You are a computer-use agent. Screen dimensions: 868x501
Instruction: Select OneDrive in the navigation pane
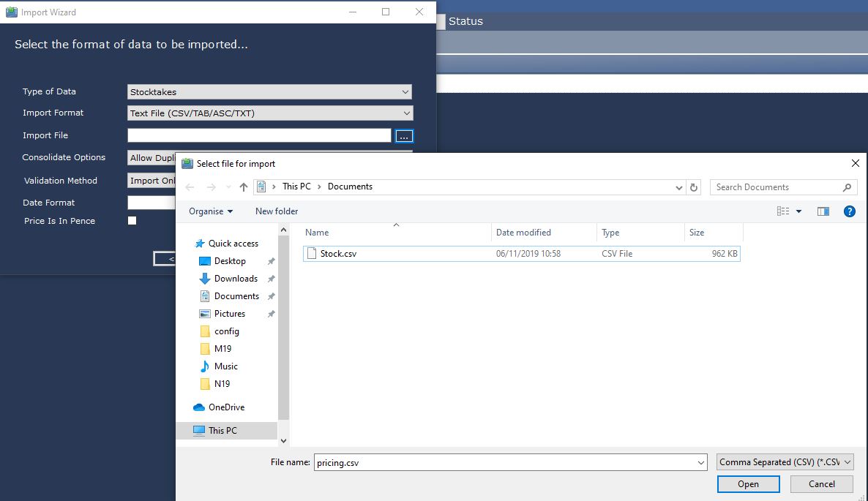(226, 407)
